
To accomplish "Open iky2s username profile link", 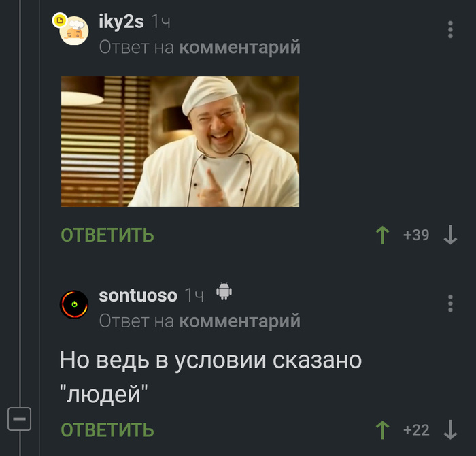I will 121,22.
